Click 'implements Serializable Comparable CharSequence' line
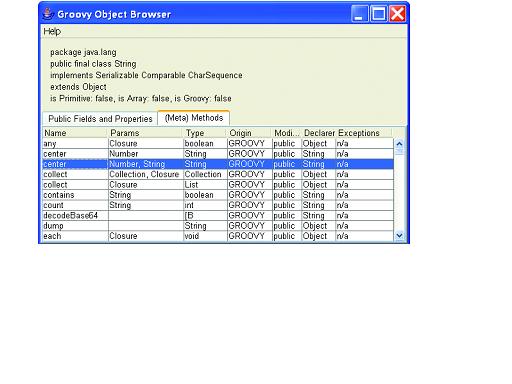Image resolution: width=512 pixels, height=384 pixels. (146, 75)
